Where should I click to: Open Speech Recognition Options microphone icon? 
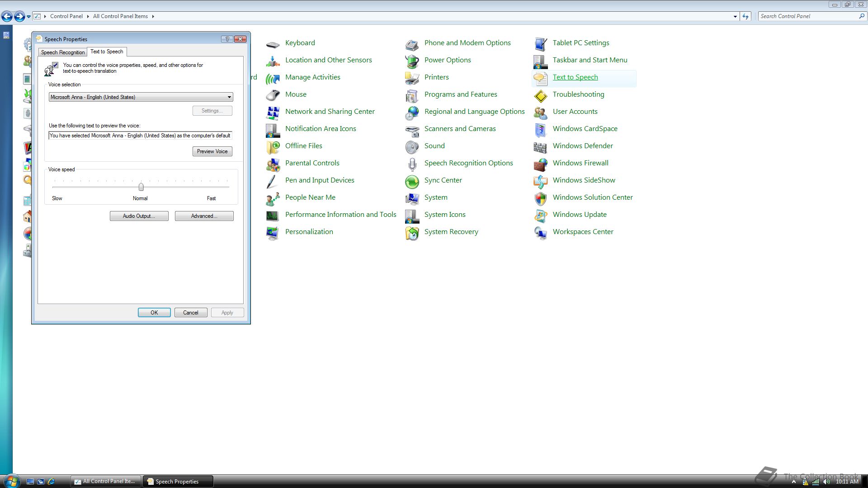click(412, 164)
